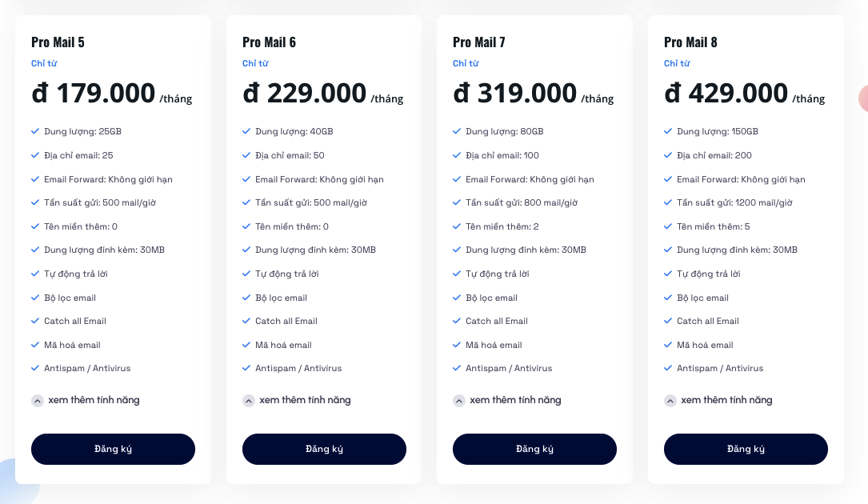
Task: Click the Pro Mail 5 Đăng ký button
Action: [x=113, y=449]
